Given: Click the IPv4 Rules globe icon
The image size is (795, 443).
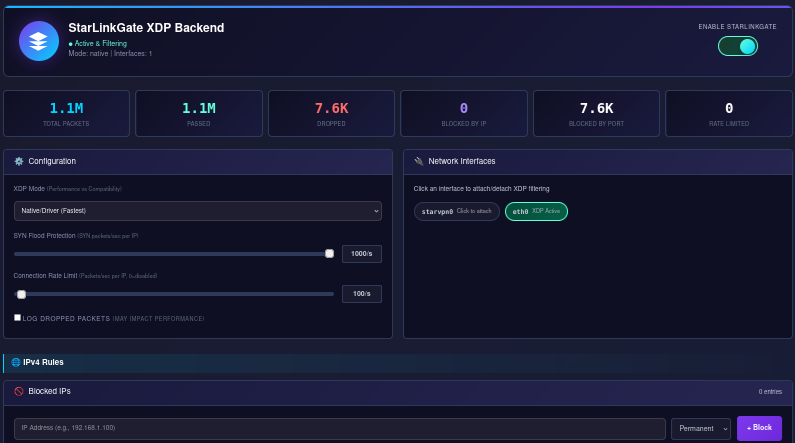Looking at the screenshot, I should (x=16, y=362).
